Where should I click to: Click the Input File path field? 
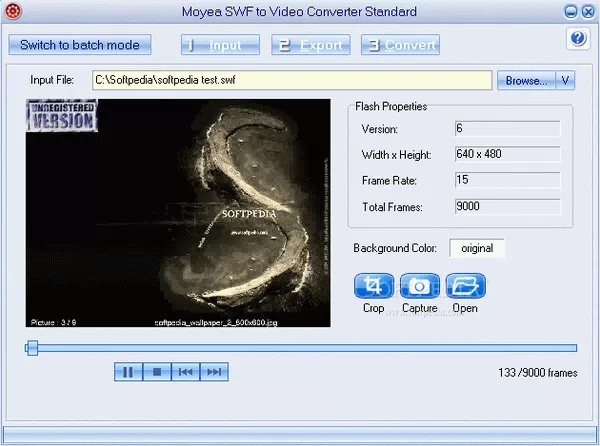292,80
